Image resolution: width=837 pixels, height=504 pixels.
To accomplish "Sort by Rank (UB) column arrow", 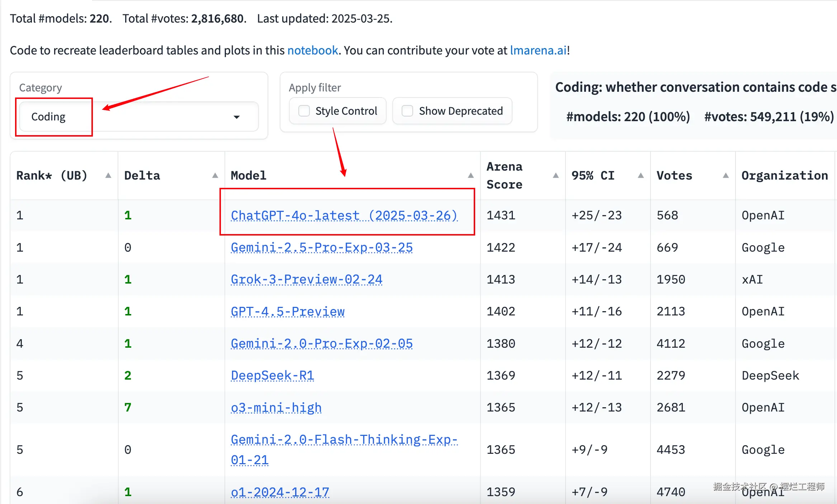I will (108, 175).
